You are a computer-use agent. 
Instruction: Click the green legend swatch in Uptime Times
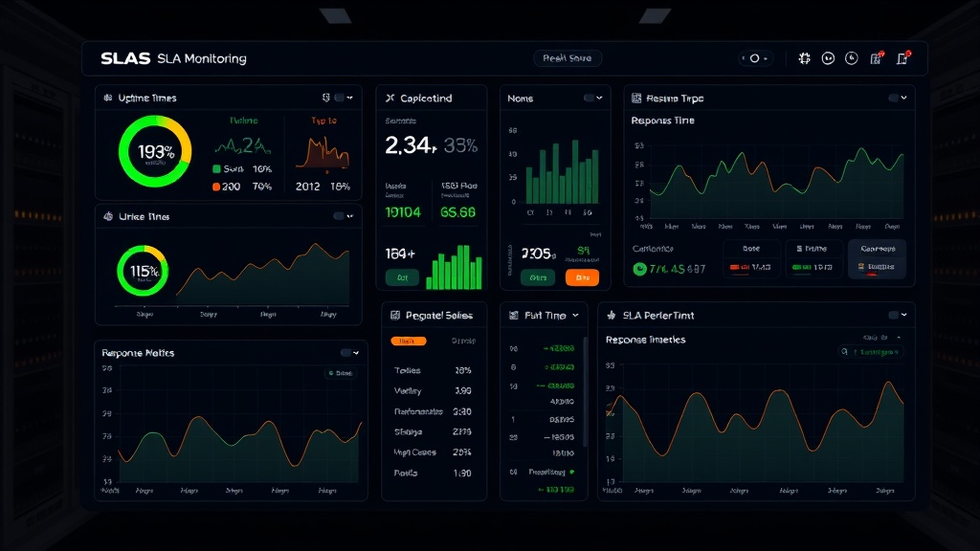coord(216,168)
